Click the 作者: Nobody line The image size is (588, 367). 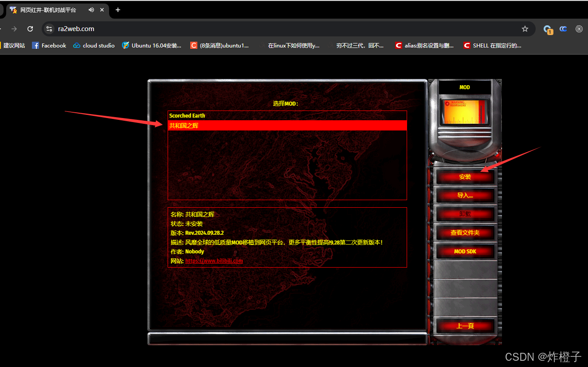[x=188, y=252]
